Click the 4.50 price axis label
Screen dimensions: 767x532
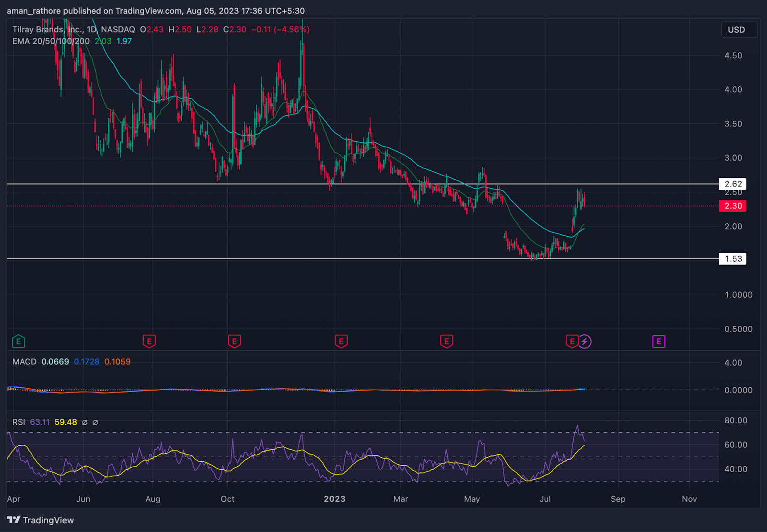(x=733, y=56)
